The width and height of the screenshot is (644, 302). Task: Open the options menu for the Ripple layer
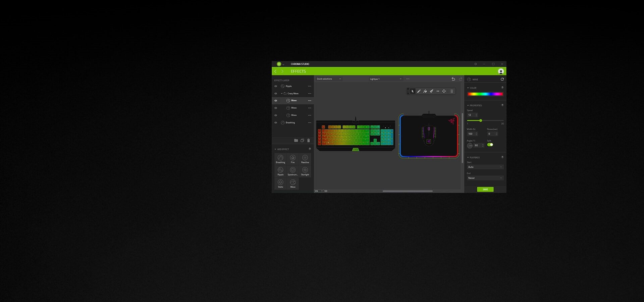click(x=310, y=86)
